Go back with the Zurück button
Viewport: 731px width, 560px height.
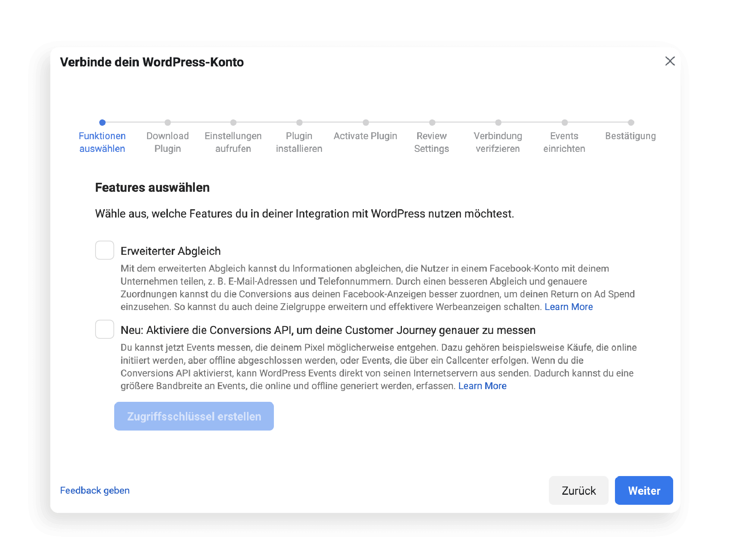(x=578, y=490)
